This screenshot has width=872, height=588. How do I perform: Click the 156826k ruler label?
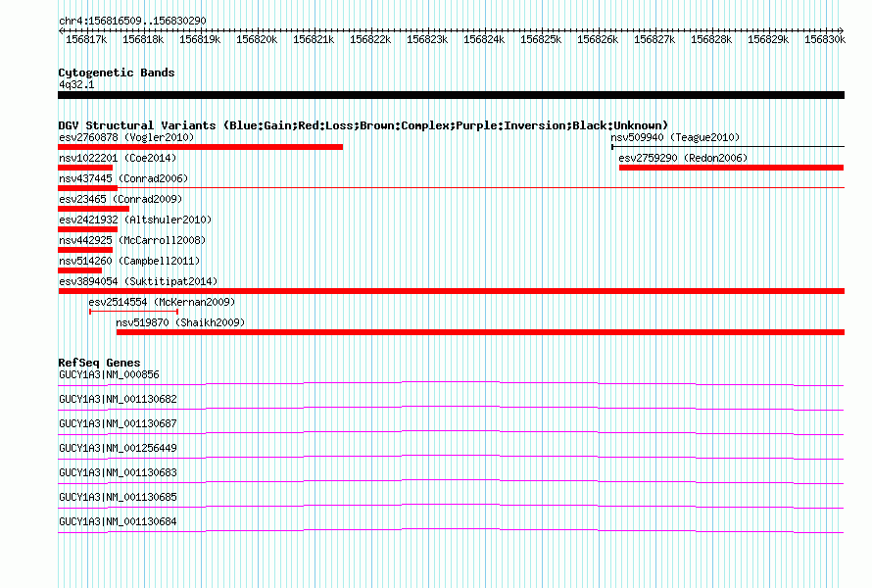598,39
